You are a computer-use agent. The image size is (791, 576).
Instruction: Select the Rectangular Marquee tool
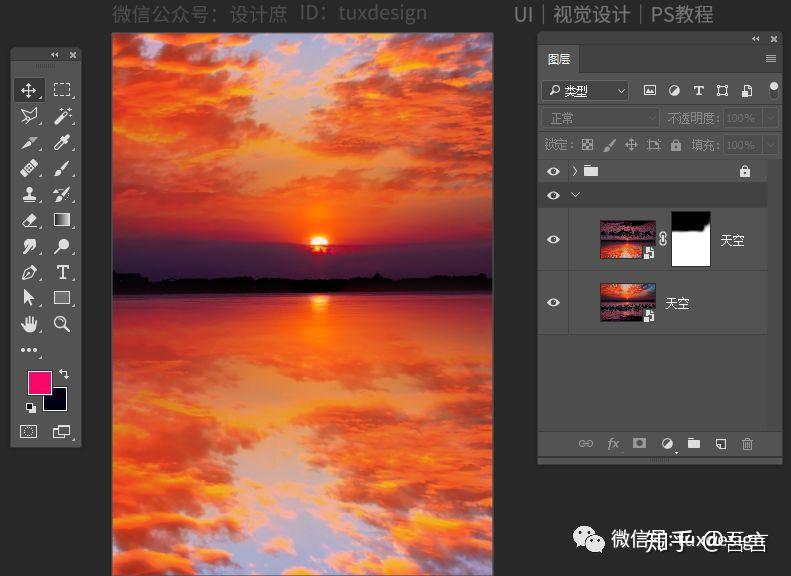(x=62, y=90)
